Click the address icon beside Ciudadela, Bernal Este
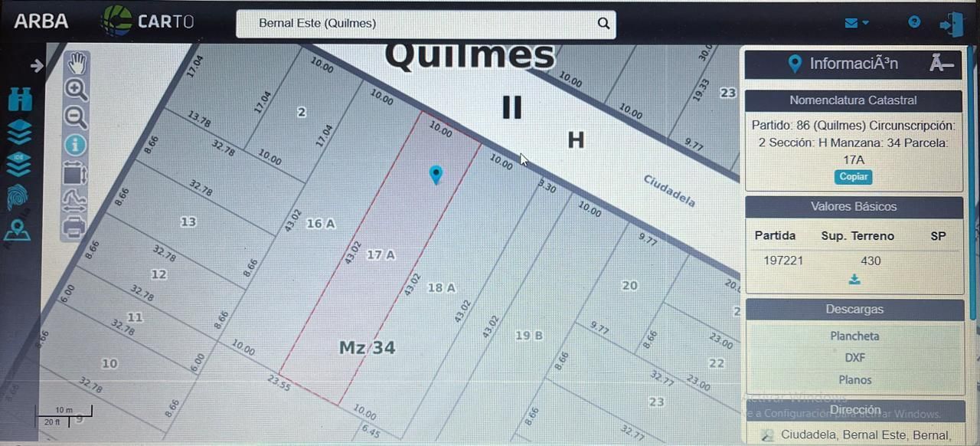Screen dimensions: 980x446 (767, 435)
